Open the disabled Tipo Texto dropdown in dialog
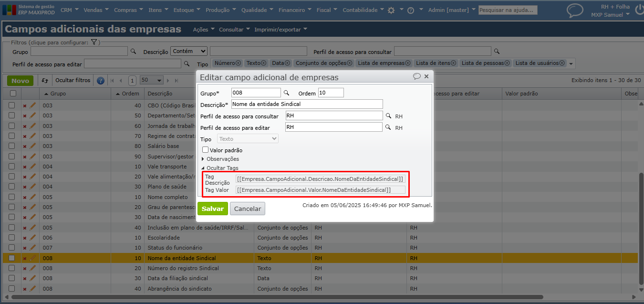Image resolution: width=644 pixels, height=304 pixels. point(248,139)
